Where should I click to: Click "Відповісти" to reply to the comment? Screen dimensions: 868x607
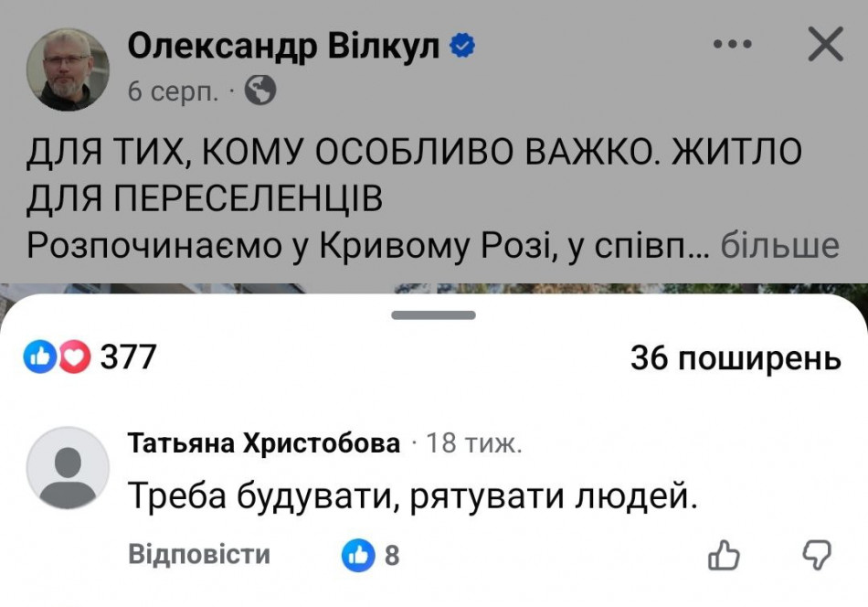coord(199,554)
